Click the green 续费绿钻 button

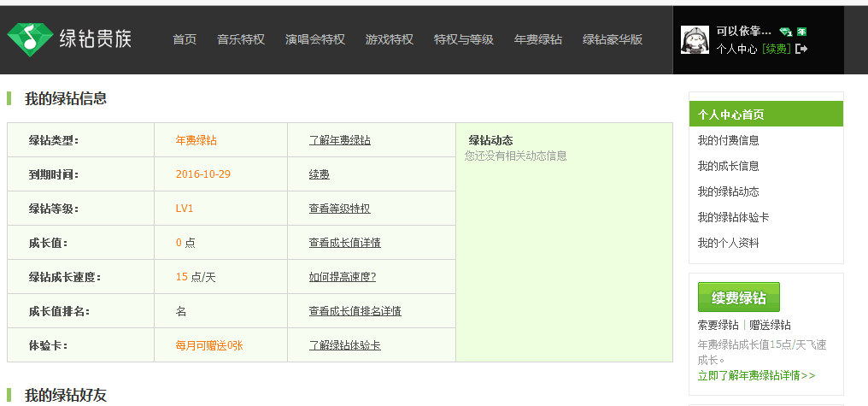coord(738,297)
